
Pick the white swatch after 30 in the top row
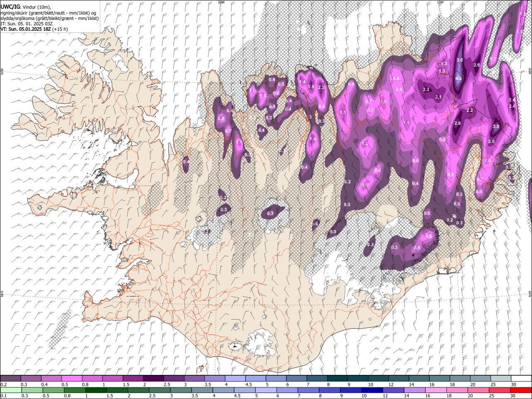522,378
